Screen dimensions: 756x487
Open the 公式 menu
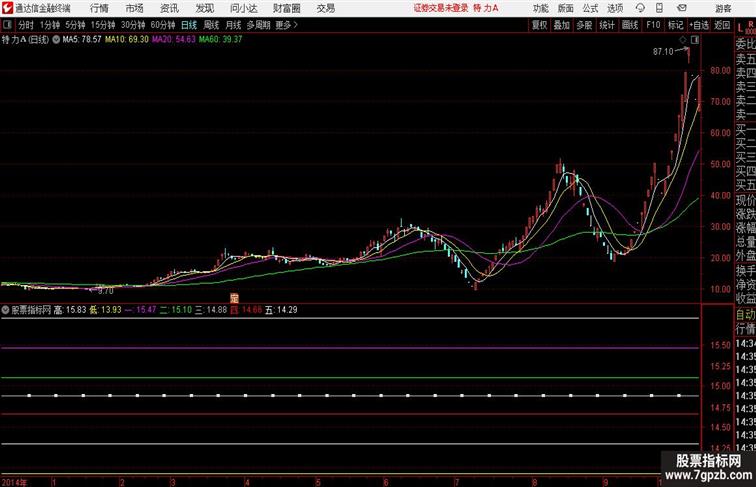click(590, 8)
